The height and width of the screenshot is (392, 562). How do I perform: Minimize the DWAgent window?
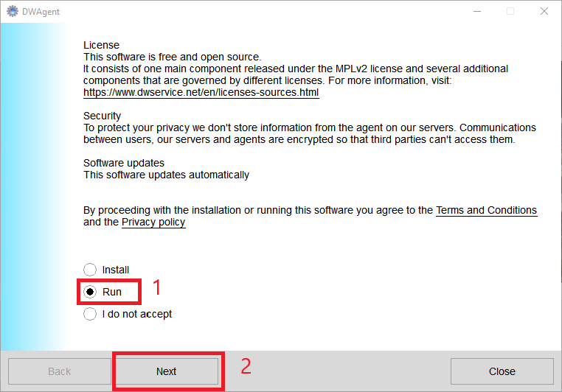click(476, 11)
